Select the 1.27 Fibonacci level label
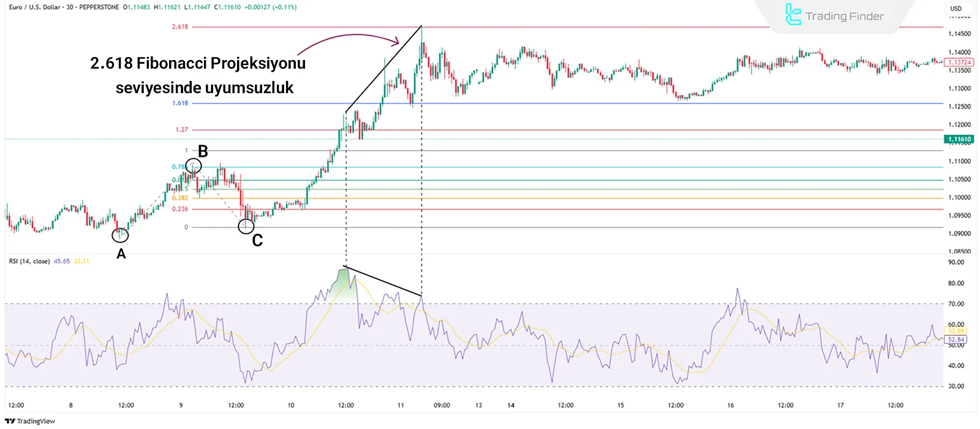The width and height of the screenshot is (980, 429). pyautogui.click(x=182, y=130)
